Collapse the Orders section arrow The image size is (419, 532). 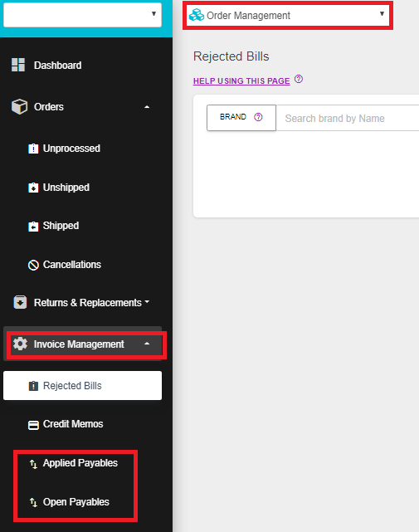click(x=147, y=107)
